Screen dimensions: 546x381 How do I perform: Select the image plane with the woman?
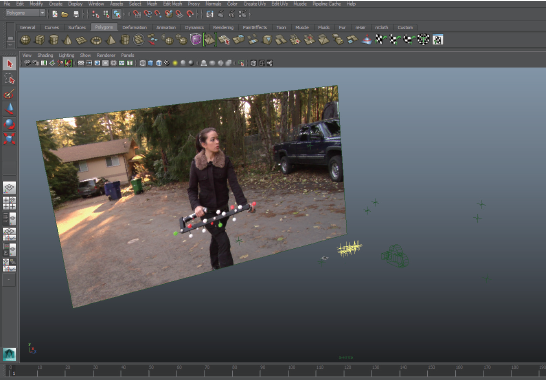tap(192, 196)
